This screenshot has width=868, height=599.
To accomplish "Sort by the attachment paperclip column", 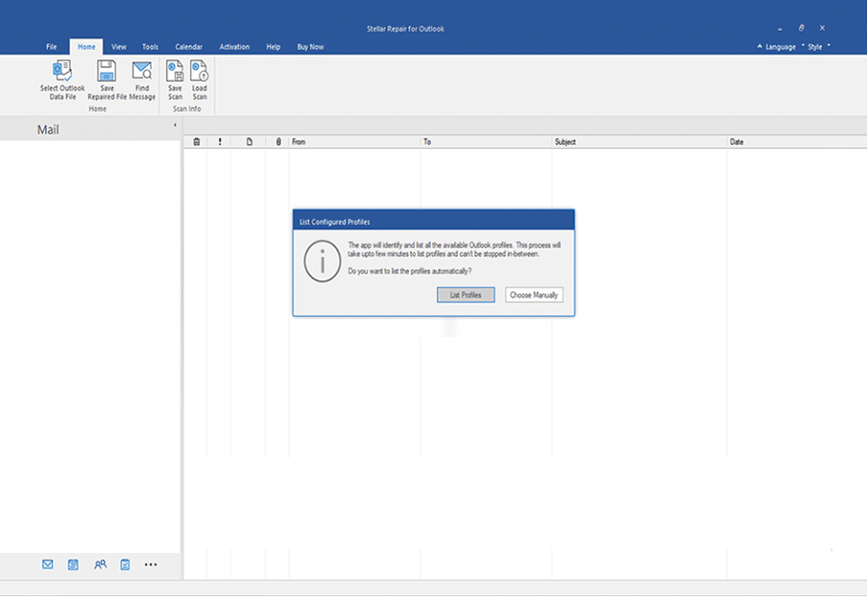I will 278,142.
